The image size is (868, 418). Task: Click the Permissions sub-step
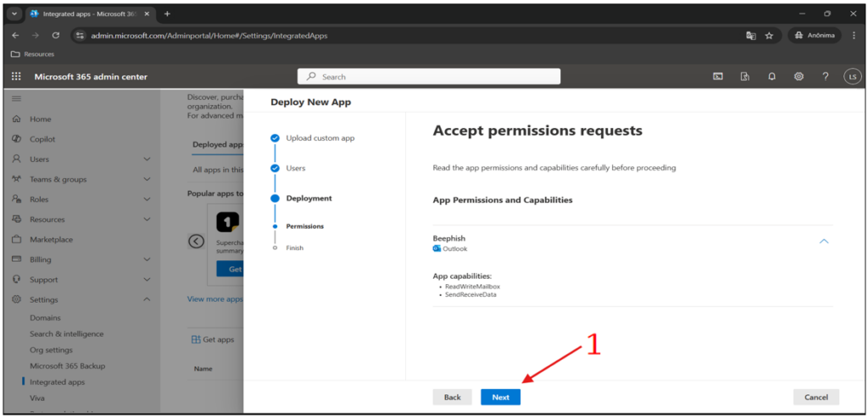pyautogui.click(x=305, y=226)
